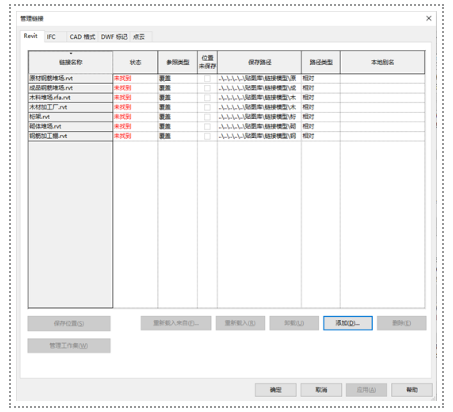Click the 卸载(U) button
The image size is (453, 412).
tap(294, 323)
